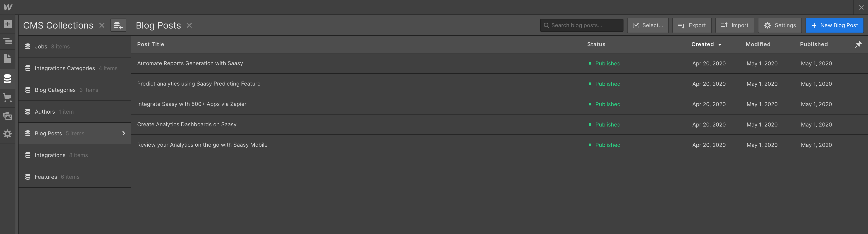868x234 pixels.
Task: Pin the Blog Posts table panel
Action: [x=858, y=44]
